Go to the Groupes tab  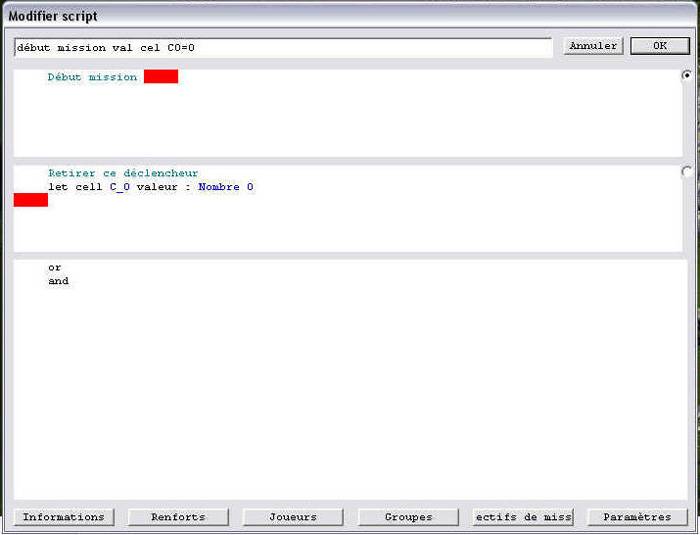[408, 517]
